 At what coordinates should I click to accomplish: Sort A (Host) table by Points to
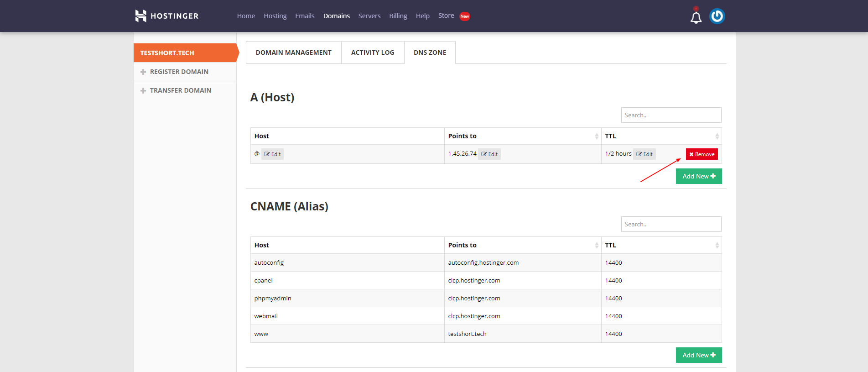(x=596, y=136)
